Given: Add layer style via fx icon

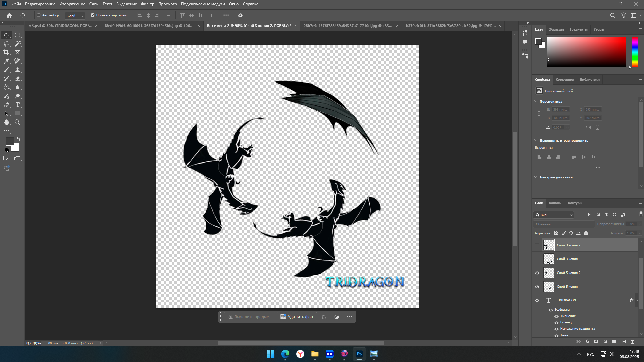Looking at the screenshot, I should click(x=587, y=342).
